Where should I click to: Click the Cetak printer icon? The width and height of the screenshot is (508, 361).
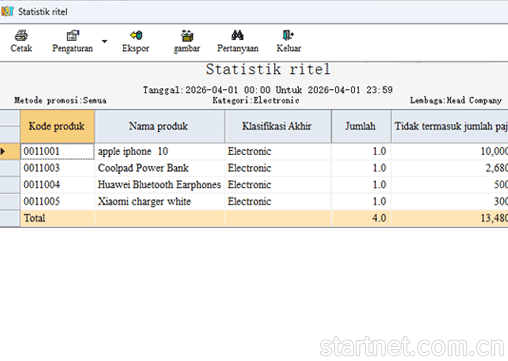click(x=21, y=35)
